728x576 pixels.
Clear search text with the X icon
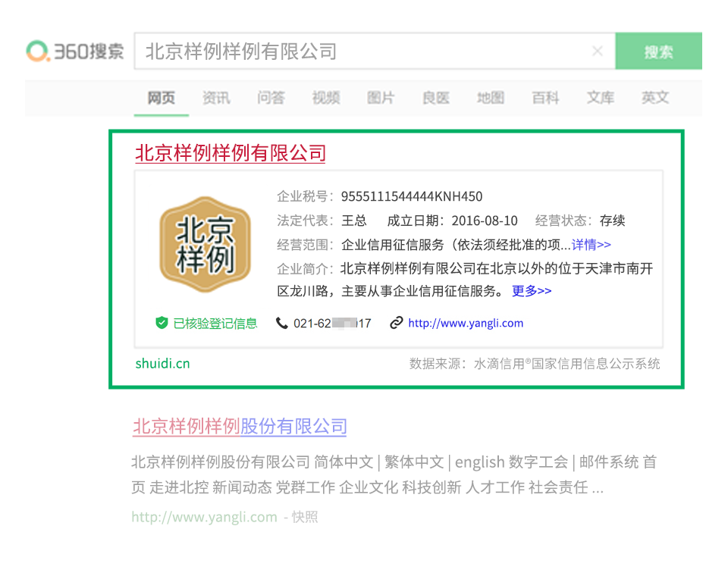point(597,52)
